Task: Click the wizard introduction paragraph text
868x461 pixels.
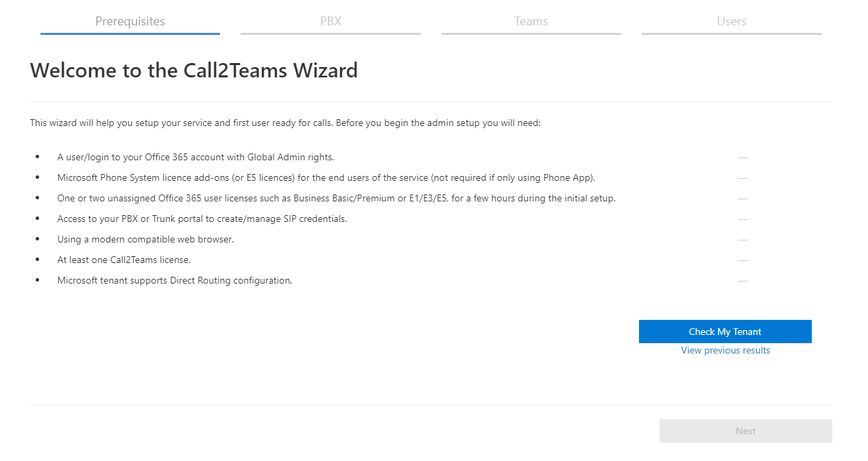Action: coord(285,123)
